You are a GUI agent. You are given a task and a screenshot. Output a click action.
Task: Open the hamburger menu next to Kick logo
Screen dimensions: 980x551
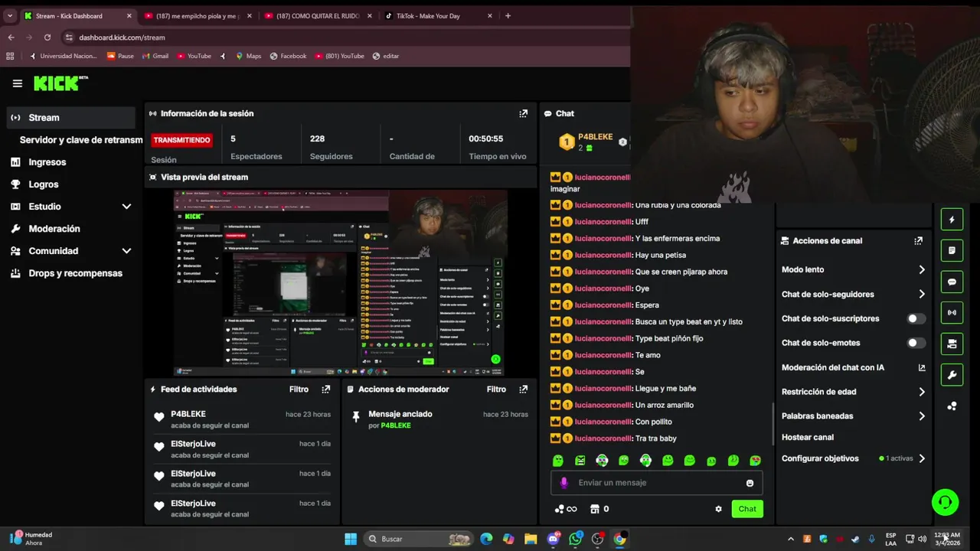click(x=17, y=83)
